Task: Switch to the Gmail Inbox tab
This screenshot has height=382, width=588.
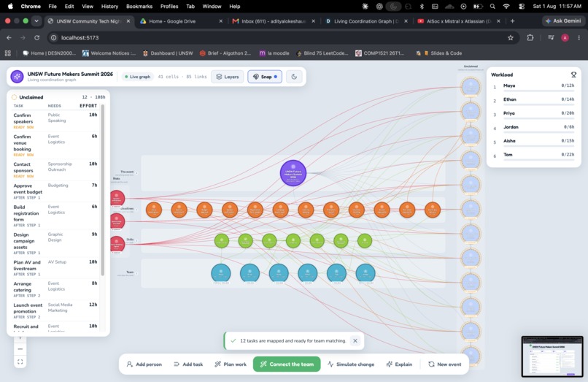Action: point(274,21)
